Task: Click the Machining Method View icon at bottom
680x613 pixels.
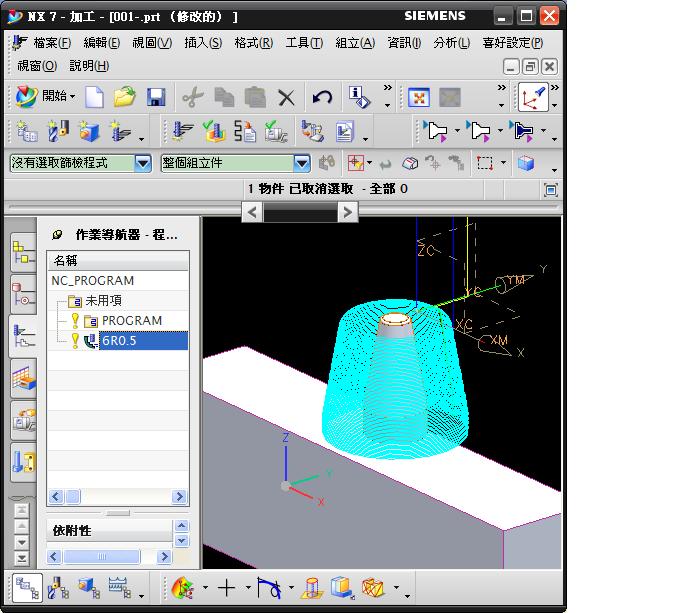Action: pos(120,588)
